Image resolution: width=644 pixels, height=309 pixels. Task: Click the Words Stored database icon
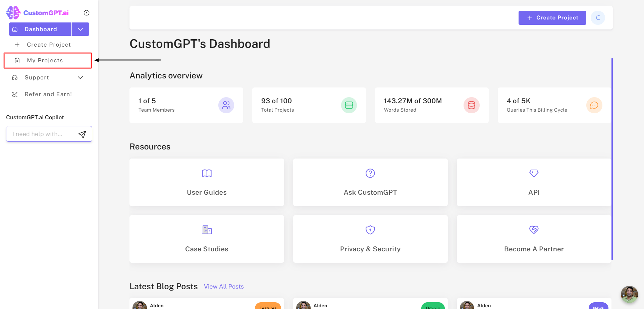pyautogui.click(x=472, y=105)
